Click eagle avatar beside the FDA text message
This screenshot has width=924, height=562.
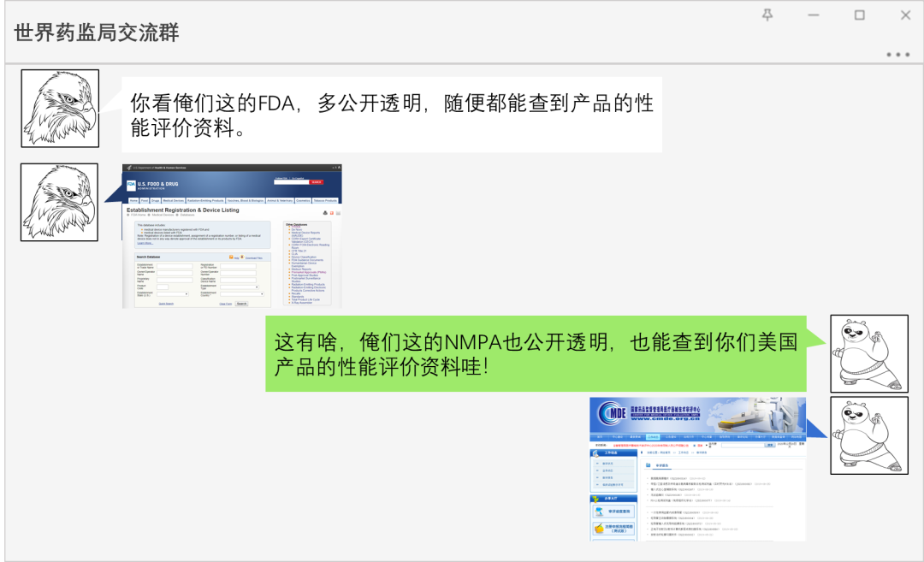60,108
